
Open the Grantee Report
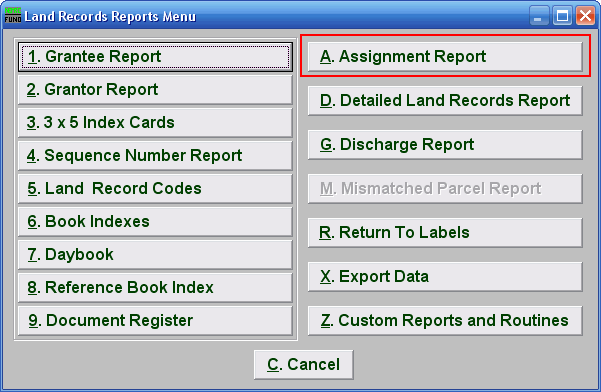coord(155,57)
